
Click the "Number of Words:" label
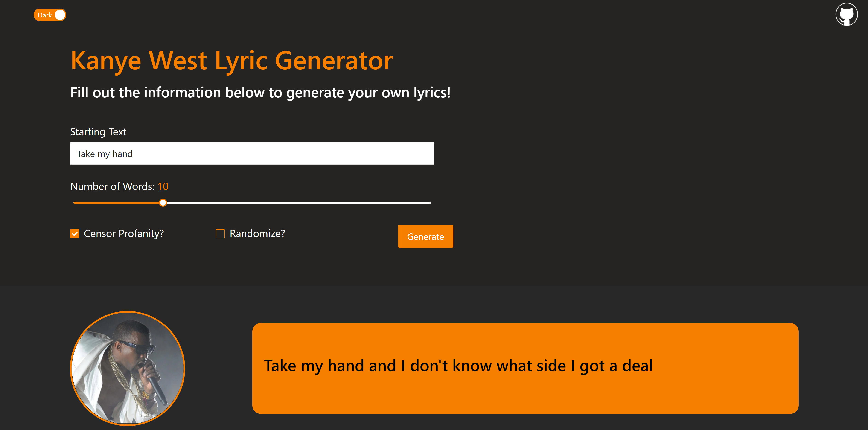[x=112, y=186]
